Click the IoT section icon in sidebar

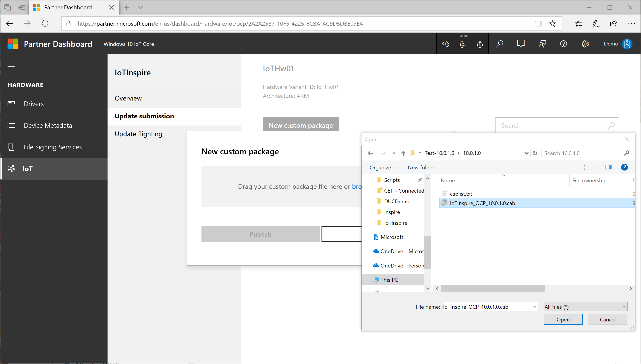tap(11, 168)
